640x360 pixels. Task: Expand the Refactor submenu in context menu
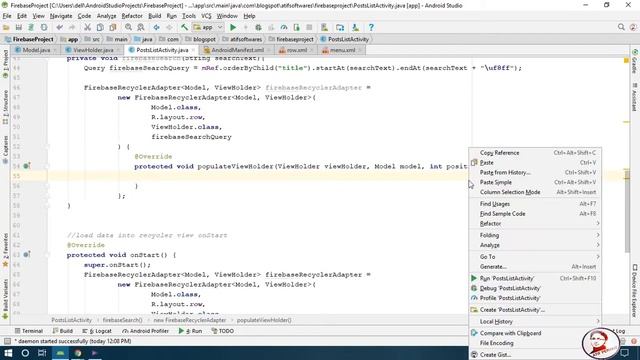535,224
